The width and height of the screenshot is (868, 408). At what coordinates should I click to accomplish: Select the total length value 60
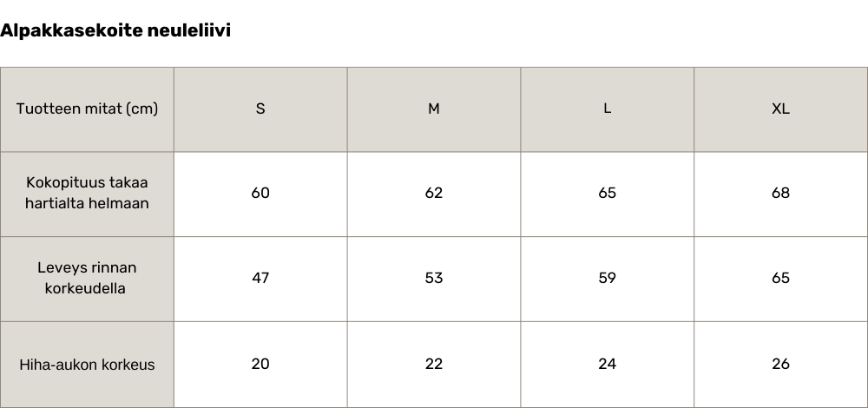[260, 193]
